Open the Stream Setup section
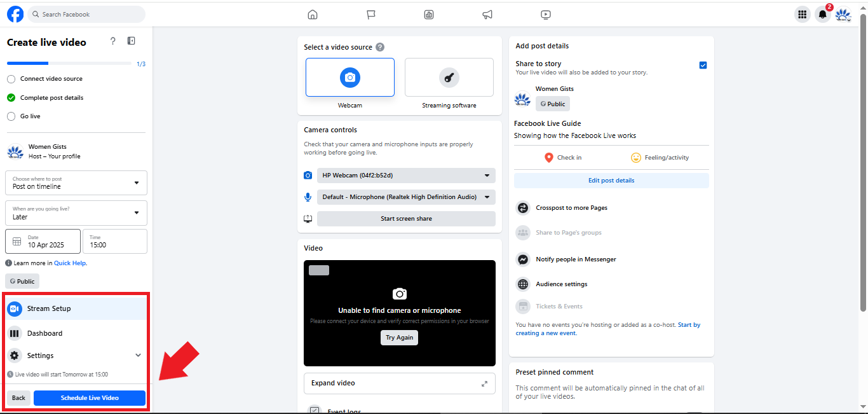 [x=76, y=308]
